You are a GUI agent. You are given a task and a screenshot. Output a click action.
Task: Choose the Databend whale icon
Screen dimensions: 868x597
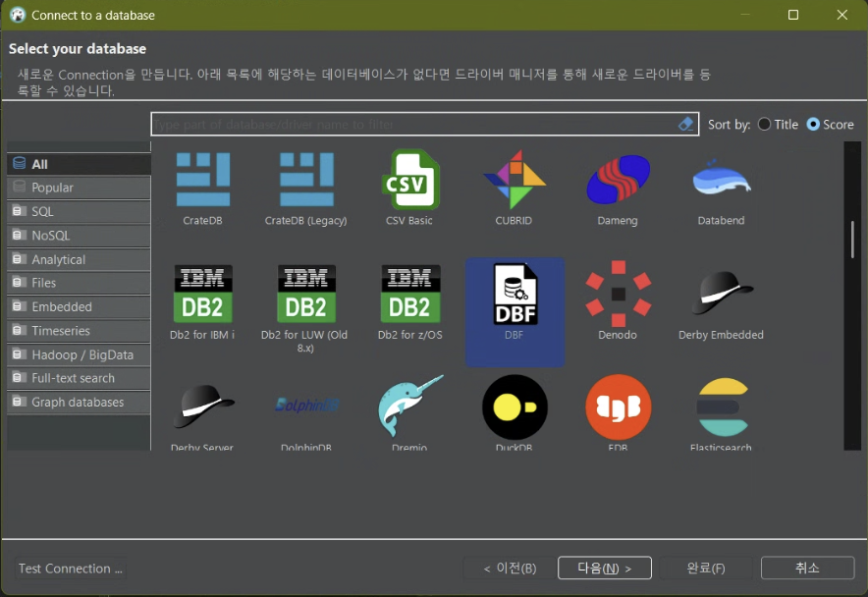(x=722, y=179)
